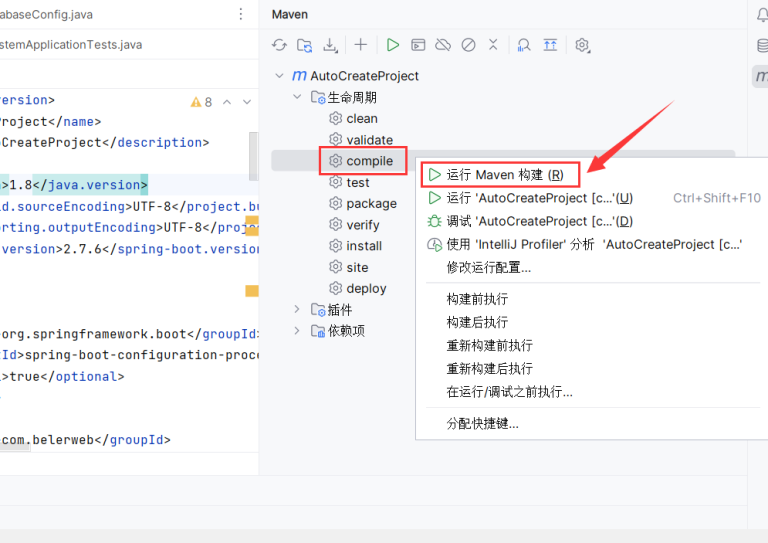The height and width of the screenshot is (543, 768).
Task: Click the 生命周期 folder icon
Action: (x=318, y=97)
